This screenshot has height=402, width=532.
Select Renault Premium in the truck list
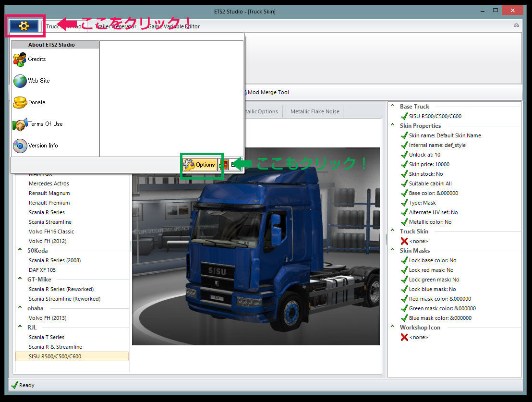49,203
